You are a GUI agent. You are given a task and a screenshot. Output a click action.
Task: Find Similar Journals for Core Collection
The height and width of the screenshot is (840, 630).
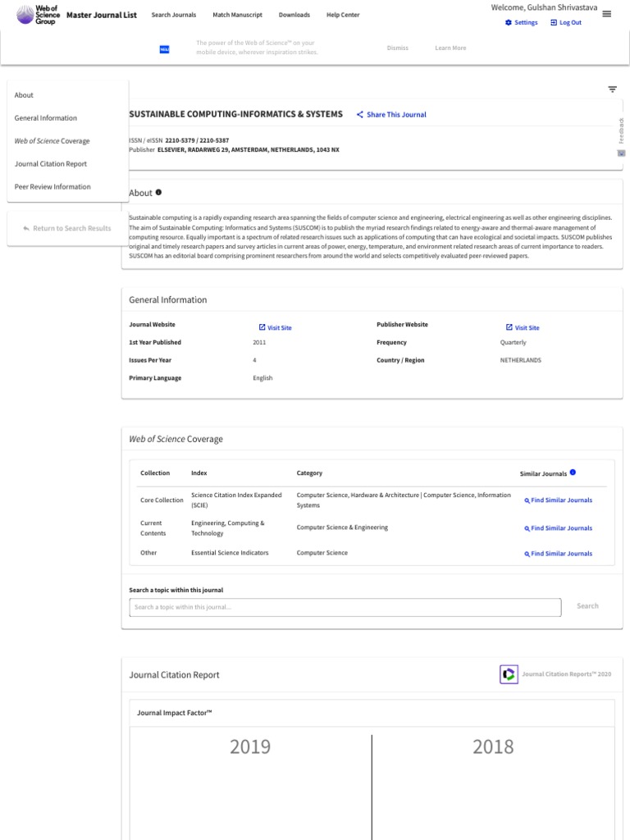559,500
